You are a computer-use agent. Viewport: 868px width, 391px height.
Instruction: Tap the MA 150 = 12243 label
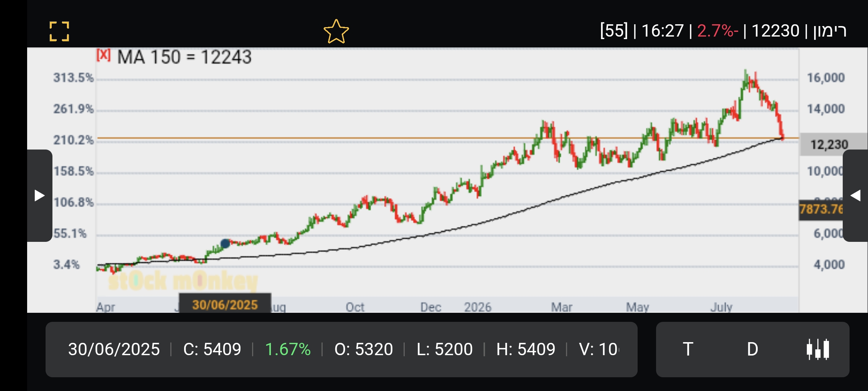pyautogui.click(x=184, y=57)
